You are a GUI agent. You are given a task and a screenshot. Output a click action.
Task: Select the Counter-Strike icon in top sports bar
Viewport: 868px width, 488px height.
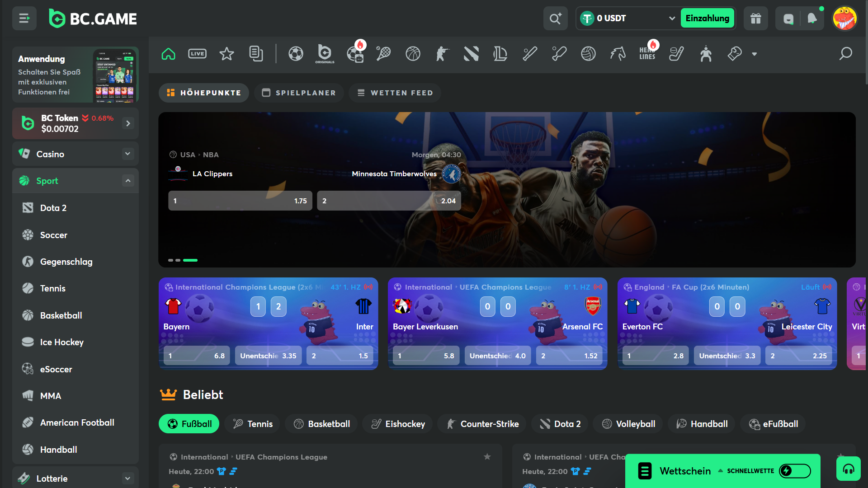442,53
